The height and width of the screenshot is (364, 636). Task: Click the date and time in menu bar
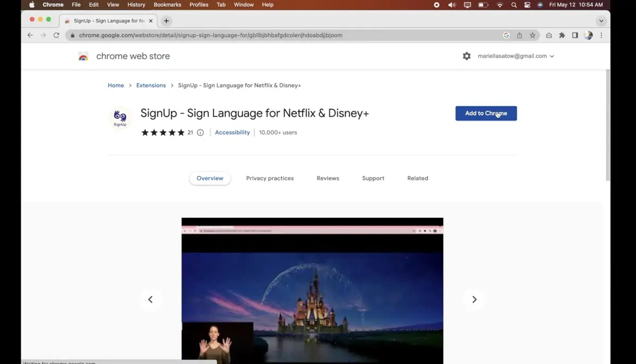tap(576, 5)
